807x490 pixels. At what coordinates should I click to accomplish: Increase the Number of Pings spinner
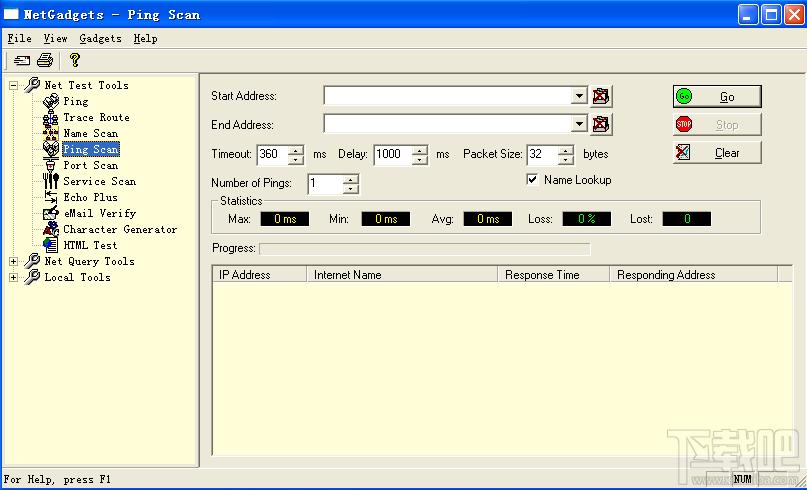(350, 179)
